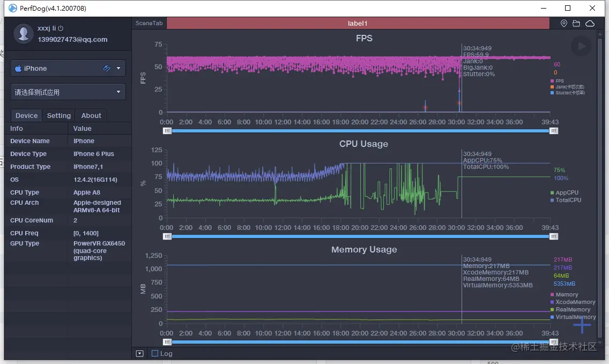The width and height of the screenshot is (609, 364).
Task: Switch to the About tab
Action: pyautogui.click(x=91, y=115)
